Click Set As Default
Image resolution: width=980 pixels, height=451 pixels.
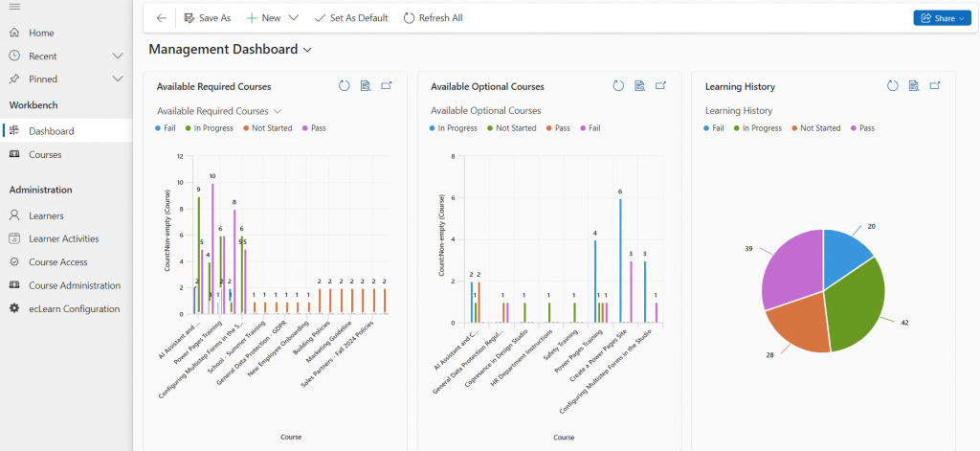pos(351,18)
